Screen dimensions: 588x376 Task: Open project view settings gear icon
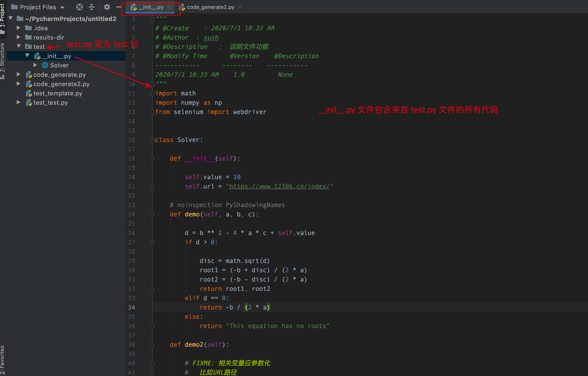[107, 7]
